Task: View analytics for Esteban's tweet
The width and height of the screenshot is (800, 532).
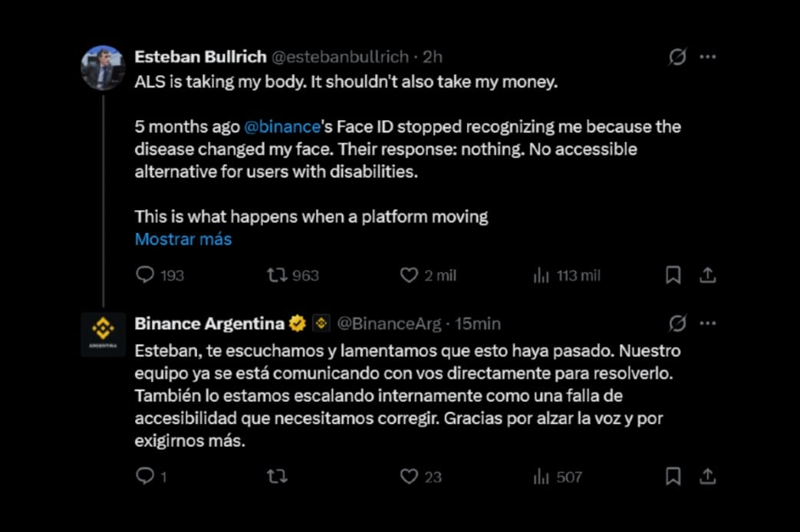Action: tap(542, 274)
